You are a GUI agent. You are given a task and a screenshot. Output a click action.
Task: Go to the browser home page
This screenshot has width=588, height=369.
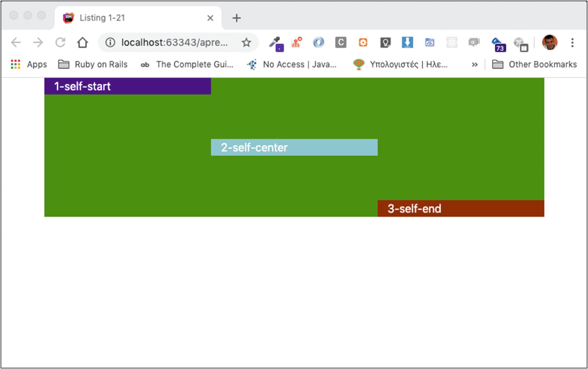(82, 43)
